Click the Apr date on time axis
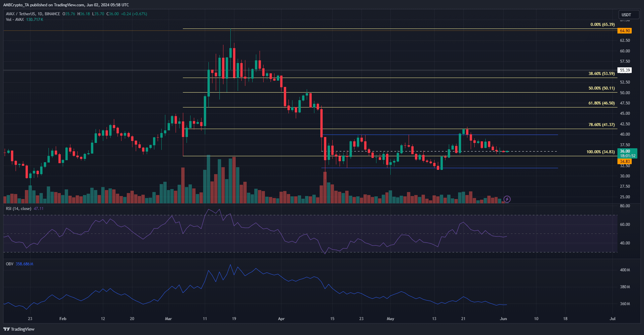 click(281, 319)
